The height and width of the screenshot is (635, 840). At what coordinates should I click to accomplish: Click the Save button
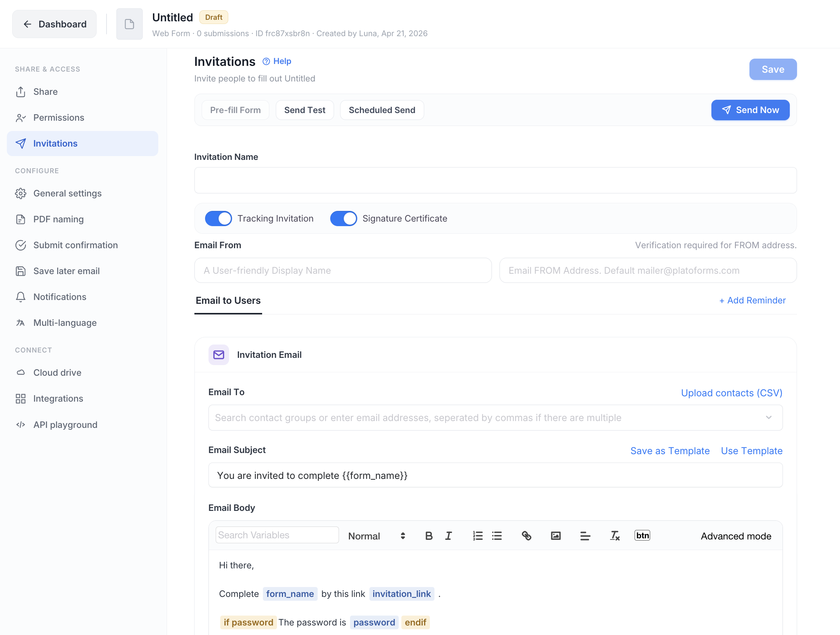pyautogui.click(x=773, y=69)
